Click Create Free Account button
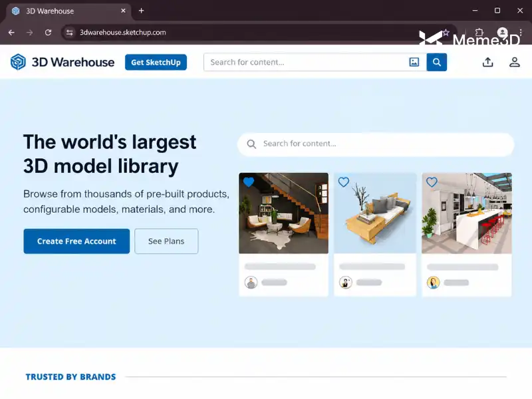This screenshot has height=399, width=532. coord(76,241)
